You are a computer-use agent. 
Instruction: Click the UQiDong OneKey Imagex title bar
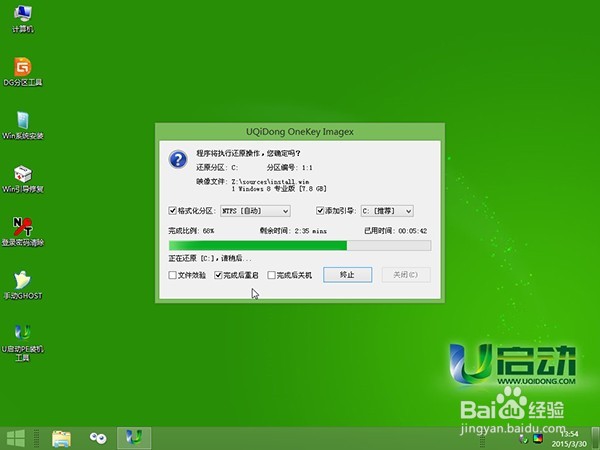tap(300, 132)
